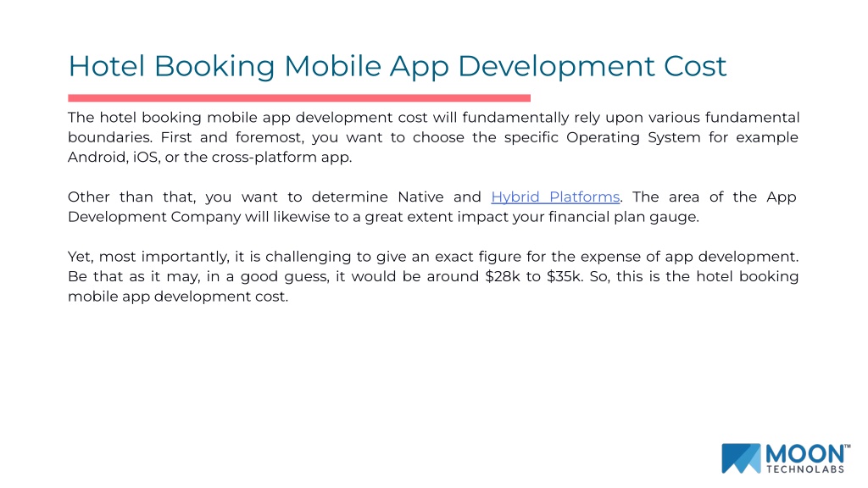The image size is (868, 488).
Task: Select the slide title Hotel Booking Mobile App Development Cost
Action: [397, 66]
